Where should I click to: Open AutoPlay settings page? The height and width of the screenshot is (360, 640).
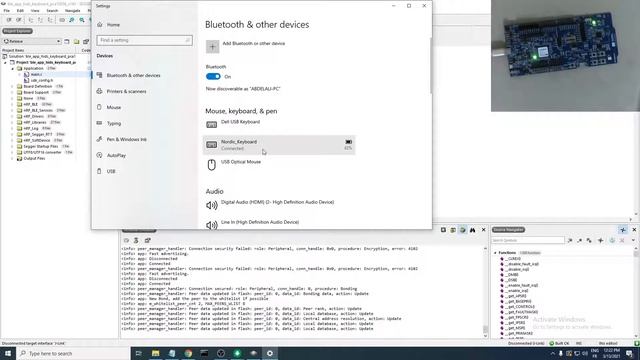tap(116, 155)
